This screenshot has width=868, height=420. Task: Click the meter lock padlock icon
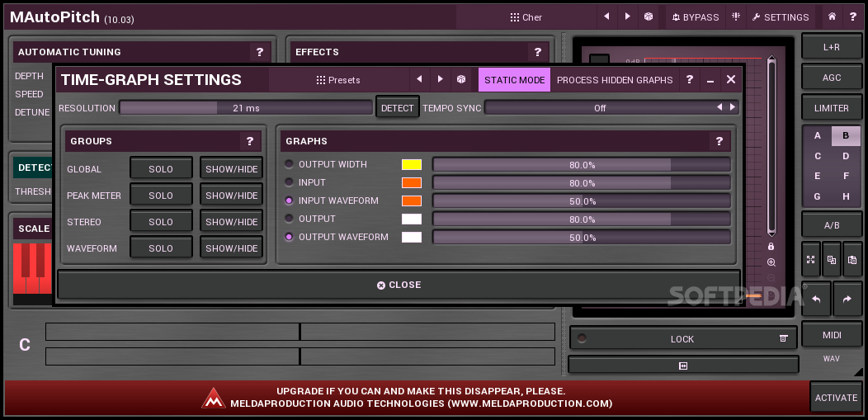pyautogui.click(x=771, y=246)
